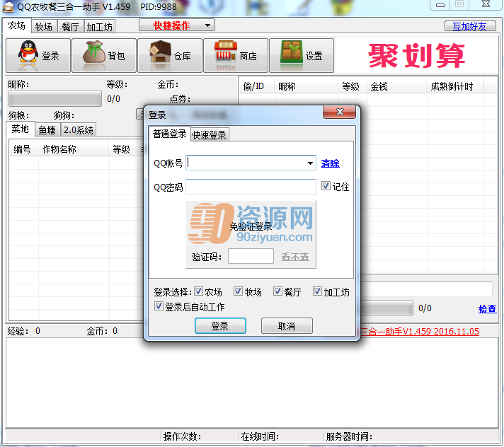Click the 偷/ID column header
The image size is (504, 447).
tap(256, 86)
